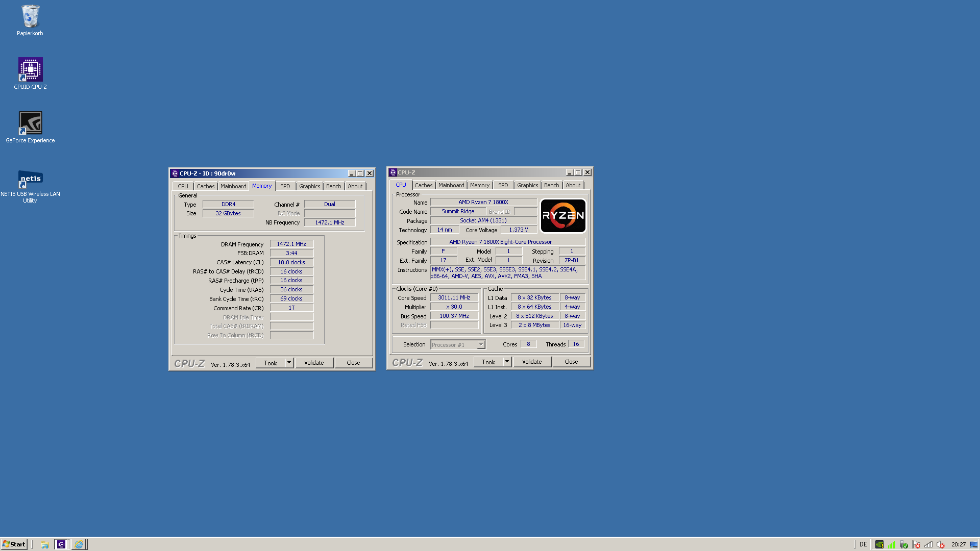Open the Bench tab in the Memory window

pyautogui.click(x=333, y=186)
